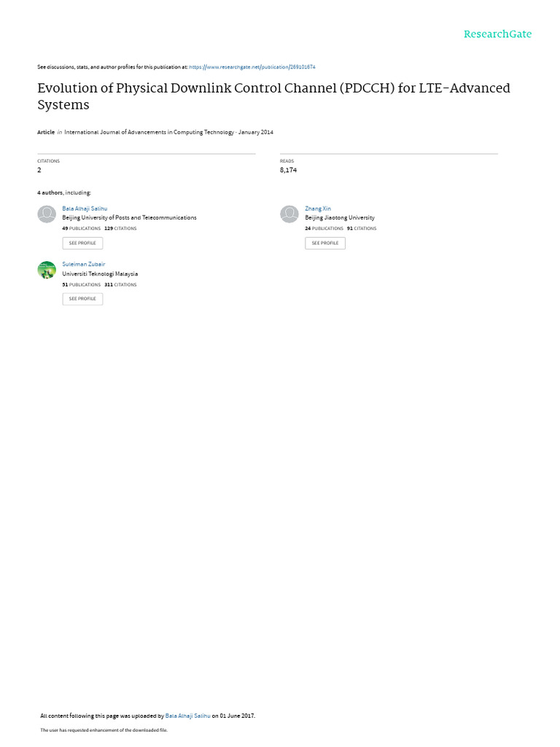The width and height of the screenshot is (560, 747).
Task: Click the Beijing Jiaotong University affiliation
Action: [340, 217]
